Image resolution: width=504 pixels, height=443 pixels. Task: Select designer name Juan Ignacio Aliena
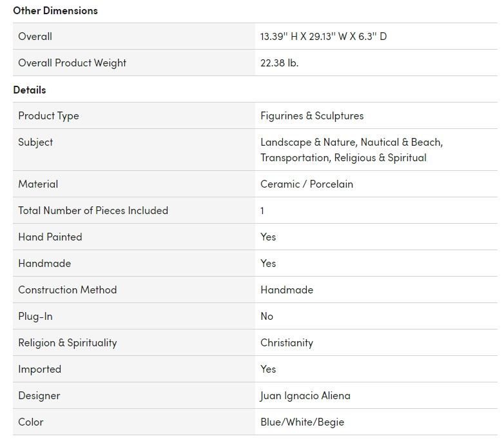(x=305, y=395)
